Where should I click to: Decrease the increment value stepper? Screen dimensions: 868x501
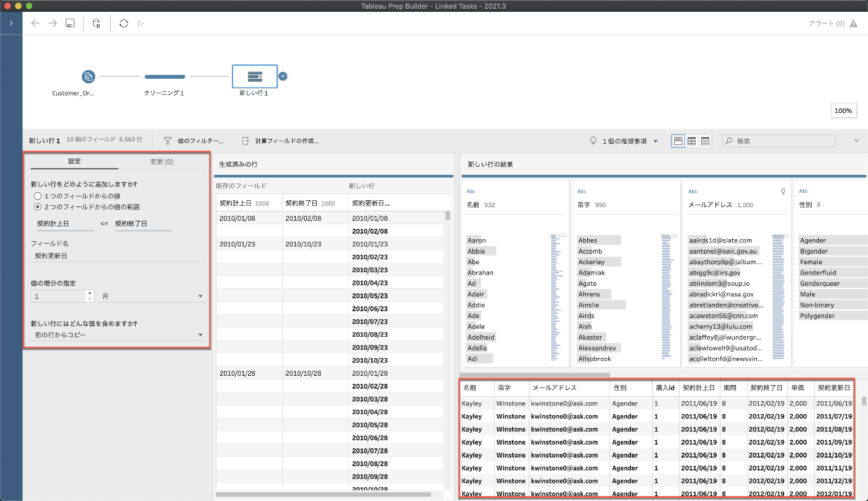point(90,299)
